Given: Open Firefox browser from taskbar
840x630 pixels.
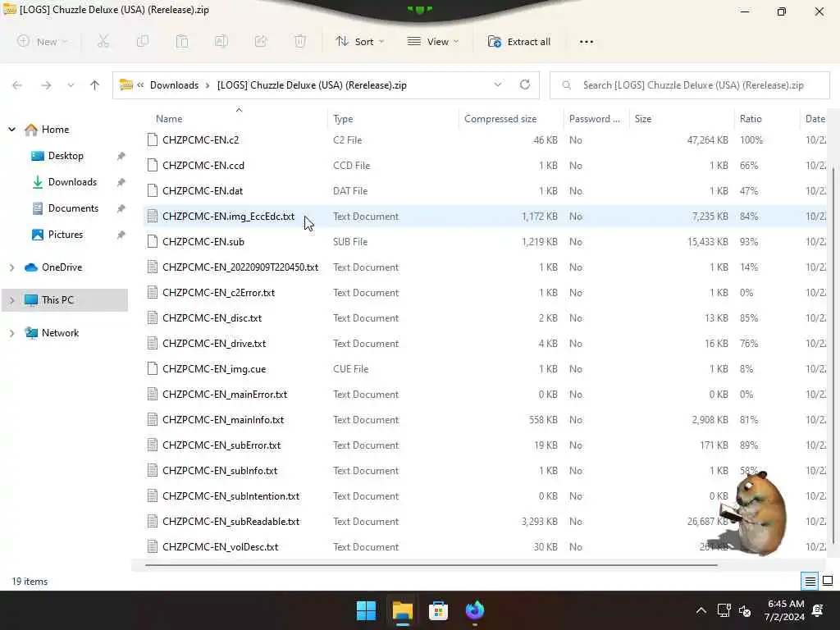Looking at the screenshot, I should point(475,610).
